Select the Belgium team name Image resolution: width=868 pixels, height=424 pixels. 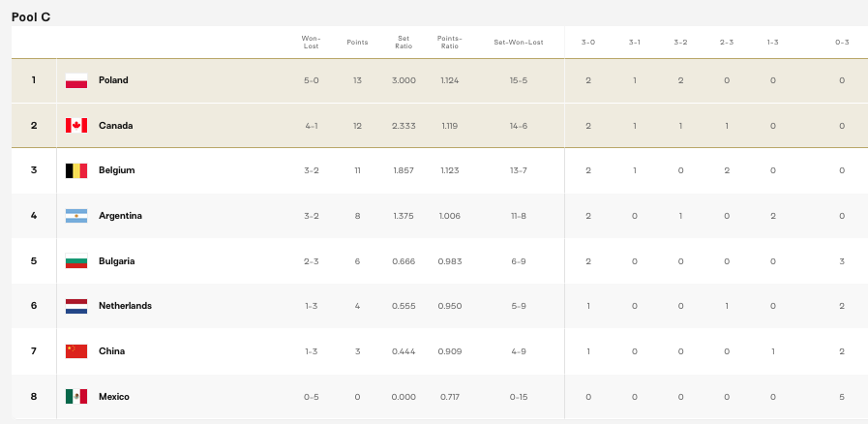[x=116, y=170]
